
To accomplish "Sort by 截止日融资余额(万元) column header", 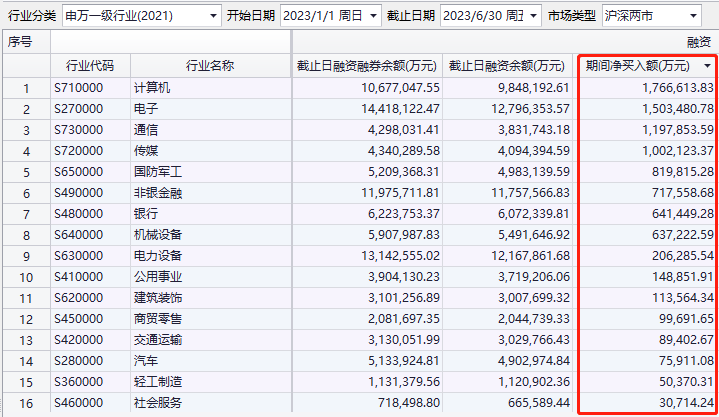I will click(509, 66).
